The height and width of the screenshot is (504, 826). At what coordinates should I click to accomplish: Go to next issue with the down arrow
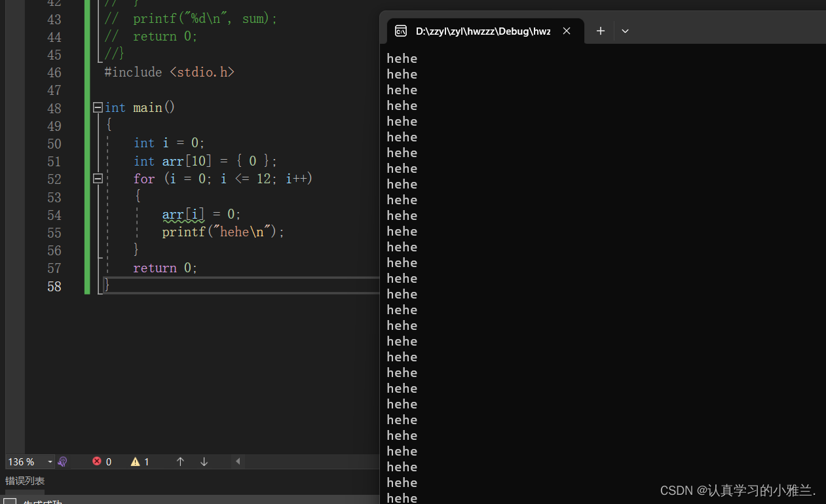coord(204,461)
